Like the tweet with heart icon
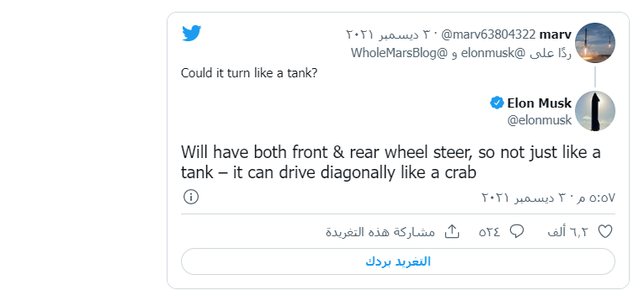Viewport: 644px width, 306px height. [x=605, y=232]
